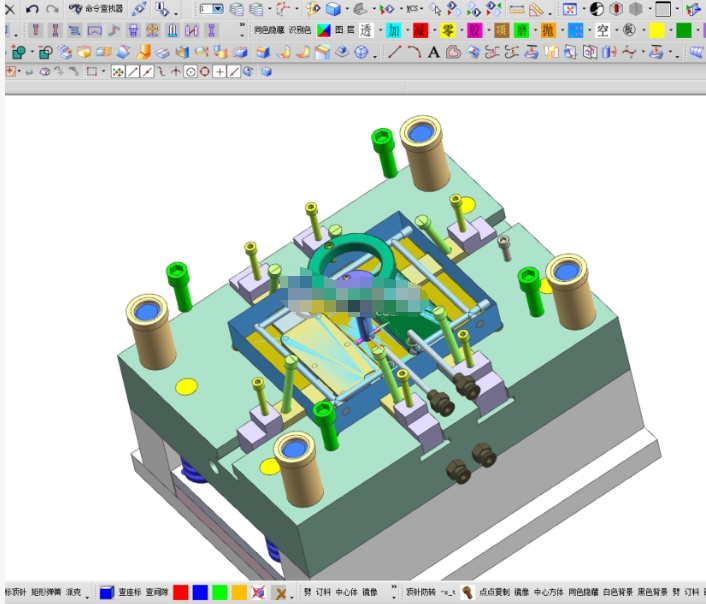
Task: Click the Arc curve tool
Action: pyautogui.click(x=414, y=52)
